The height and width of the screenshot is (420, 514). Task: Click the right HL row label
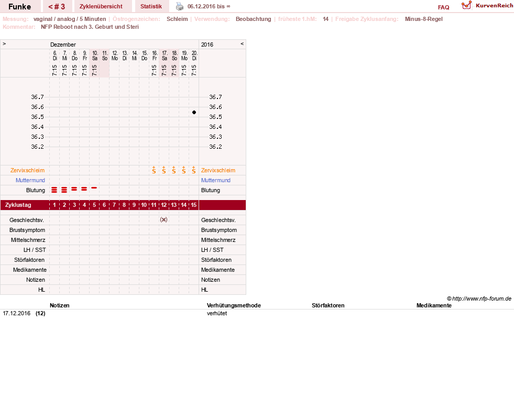[204, 290]
